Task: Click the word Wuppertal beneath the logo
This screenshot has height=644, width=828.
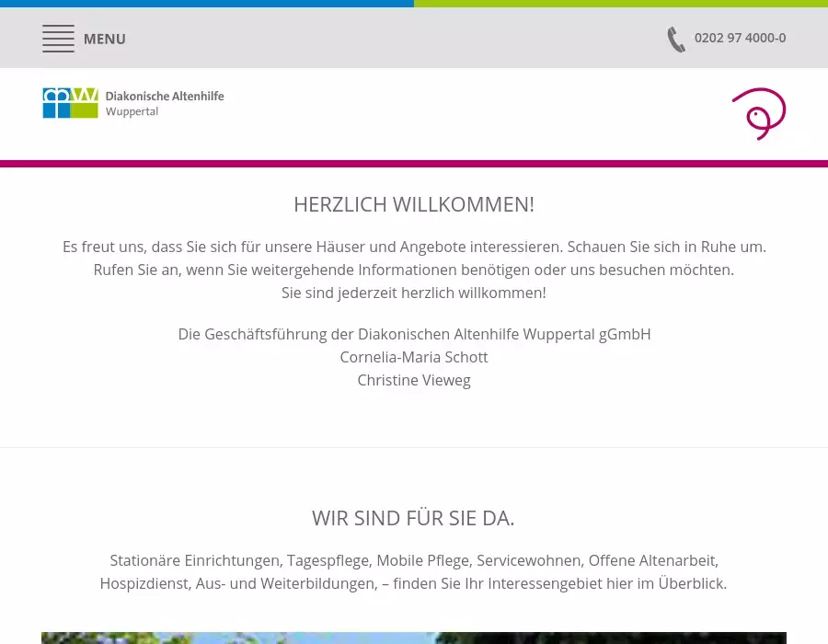Action: pyautogui.click(x=132, y=111)
